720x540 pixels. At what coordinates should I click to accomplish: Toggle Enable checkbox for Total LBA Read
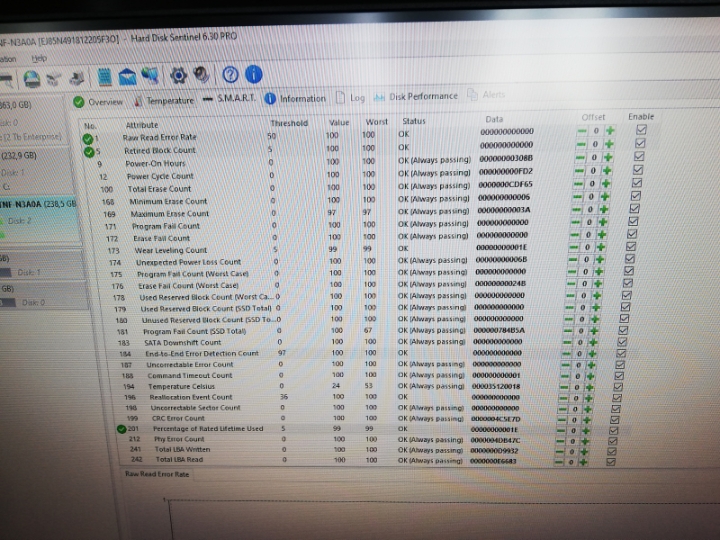[x=610, y=462]
